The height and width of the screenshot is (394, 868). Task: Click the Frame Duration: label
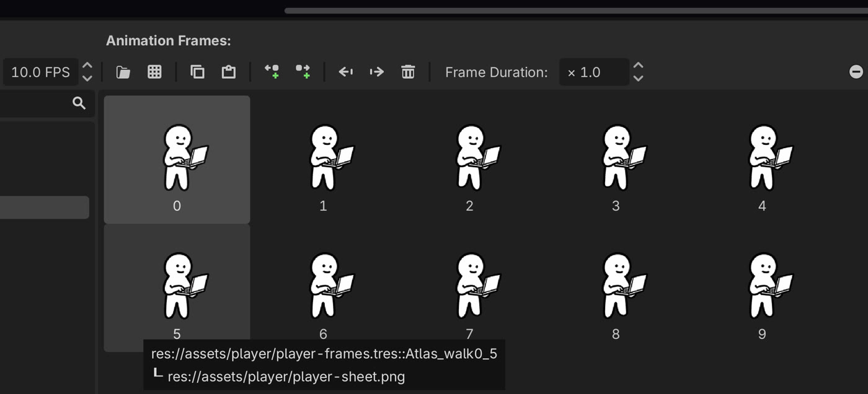point(497,72)
